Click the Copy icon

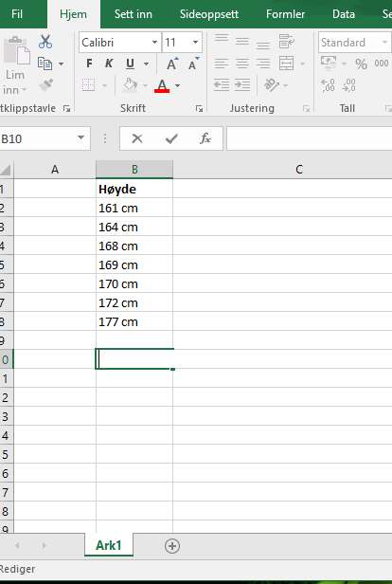click(x=45, y=64)
